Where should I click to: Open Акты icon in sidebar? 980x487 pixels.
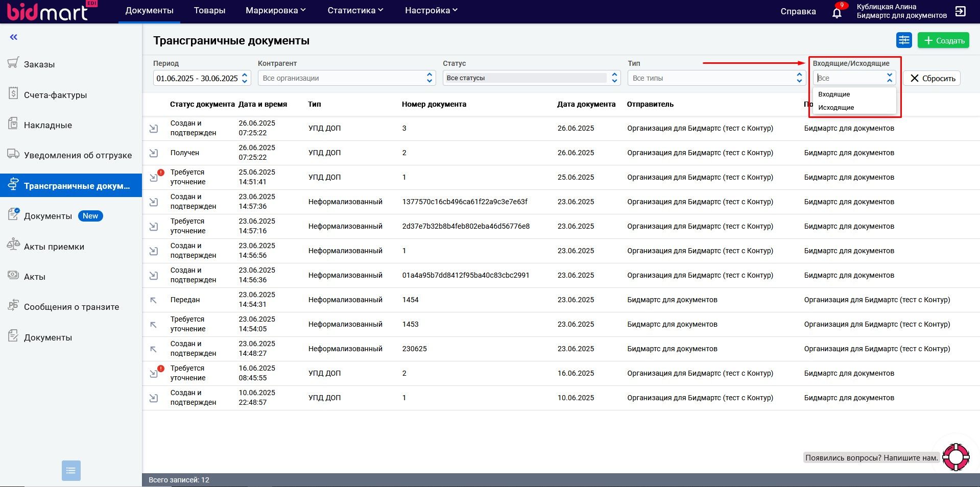tap(13, 275)
